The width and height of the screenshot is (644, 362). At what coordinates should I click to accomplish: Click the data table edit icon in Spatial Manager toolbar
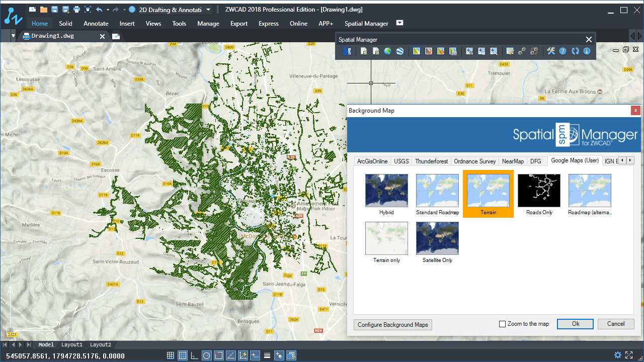click(510, 51)
